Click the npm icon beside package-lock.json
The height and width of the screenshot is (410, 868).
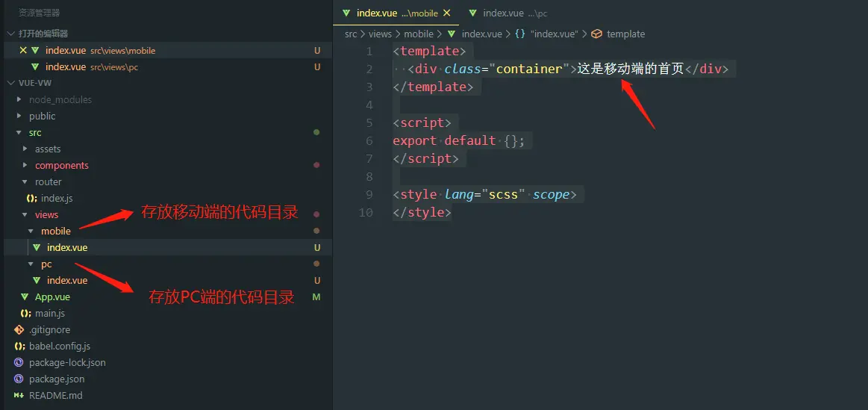[19, 362]
